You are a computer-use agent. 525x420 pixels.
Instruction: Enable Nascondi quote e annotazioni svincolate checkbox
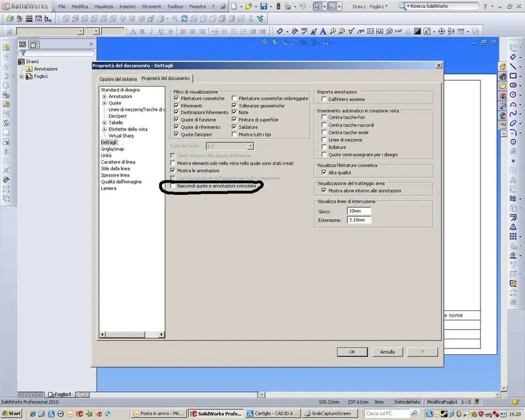point(173,186)
